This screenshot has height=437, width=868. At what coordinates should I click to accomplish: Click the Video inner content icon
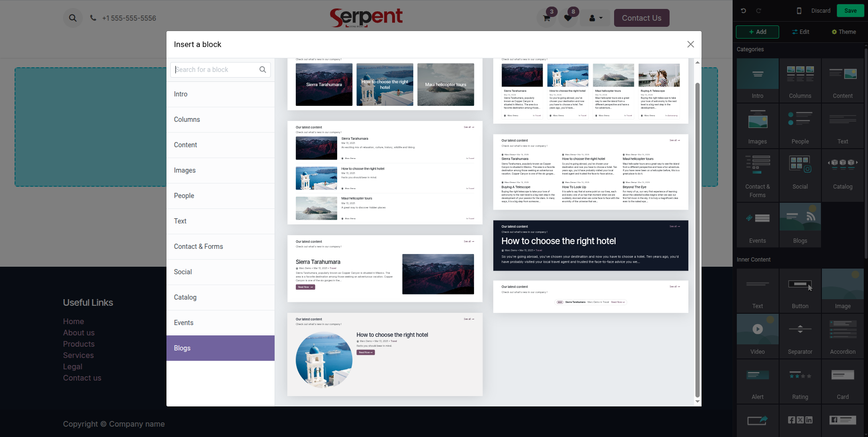[x=758, y=336]
